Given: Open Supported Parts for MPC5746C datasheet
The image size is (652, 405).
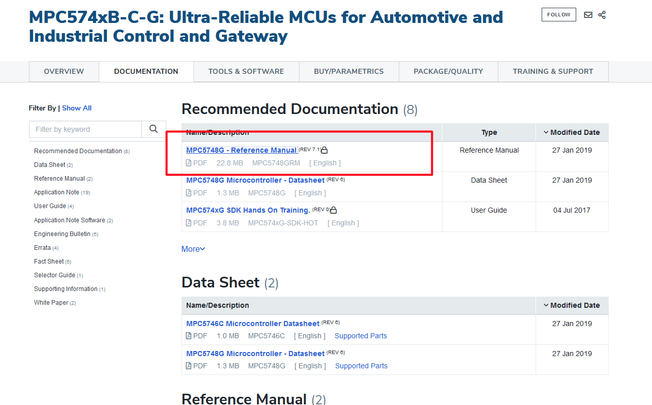Looking at the screenshot, I should pos(360,336).
